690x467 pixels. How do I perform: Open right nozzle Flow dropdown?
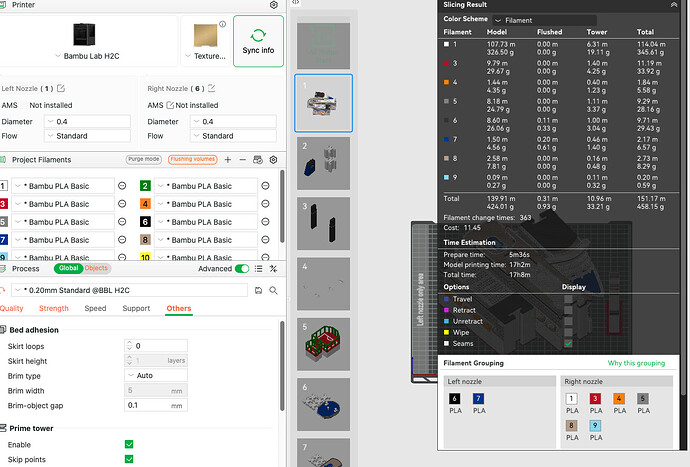(233, 136)
